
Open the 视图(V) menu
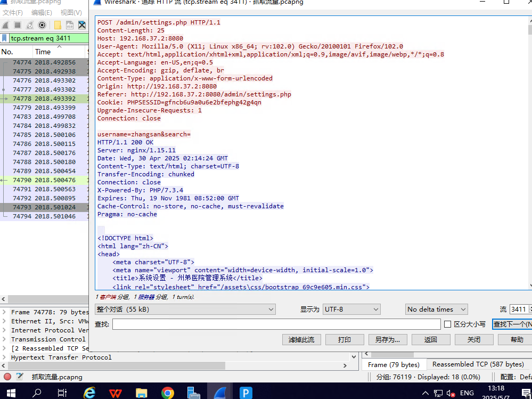(71, 13)
